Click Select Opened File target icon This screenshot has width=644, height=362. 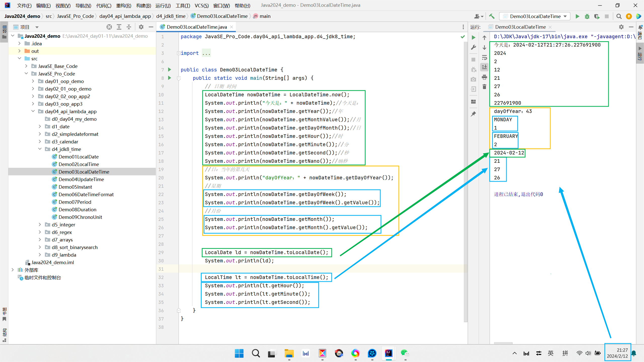point(109,27)
